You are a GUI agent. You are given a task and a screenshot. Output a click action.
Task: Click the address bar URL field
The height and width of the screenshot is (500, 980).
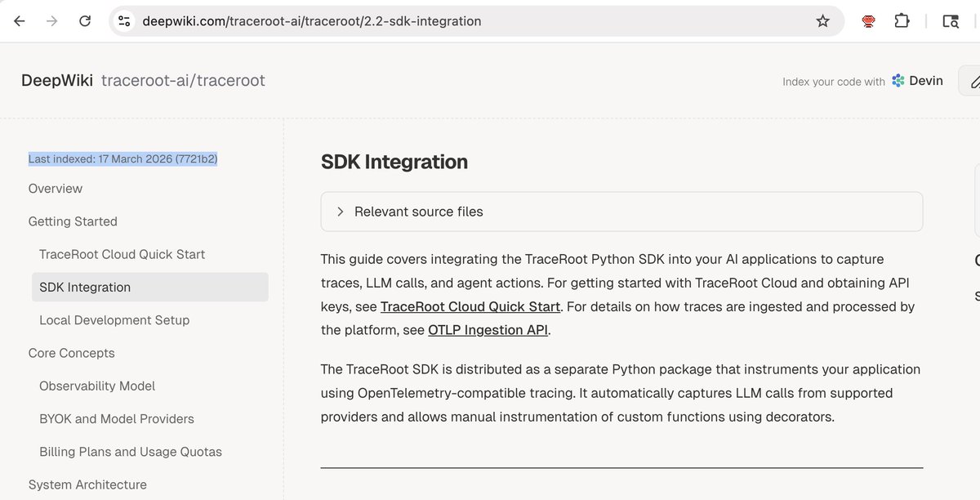(476, 21)
